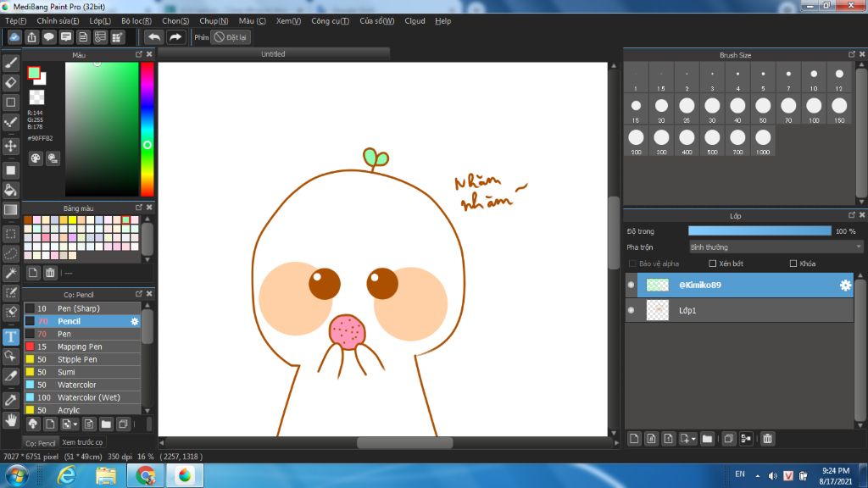The height and width of the screenshot is (488, 868).
Task: Pick the Bucket fill tool
Action: click(x=11, y=190)
